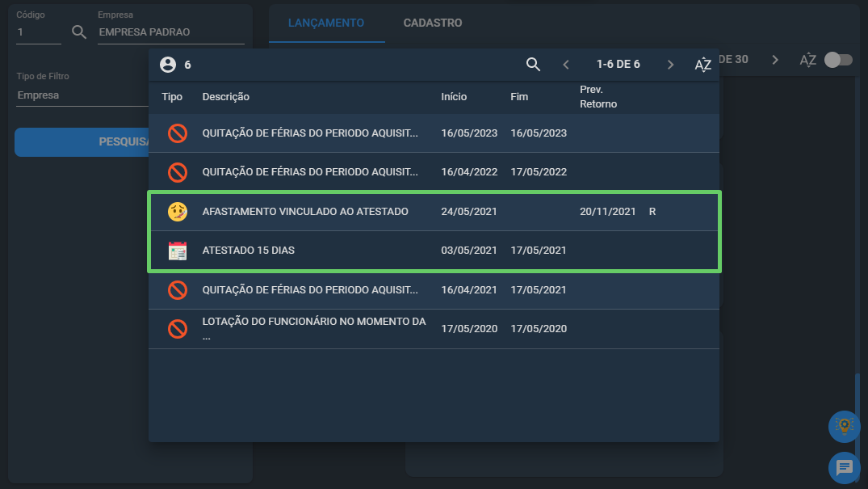Viewport: 868px width, 489px height.
Task: Click the user avatar icon showing 6
Action: click(x=168, y=65)
